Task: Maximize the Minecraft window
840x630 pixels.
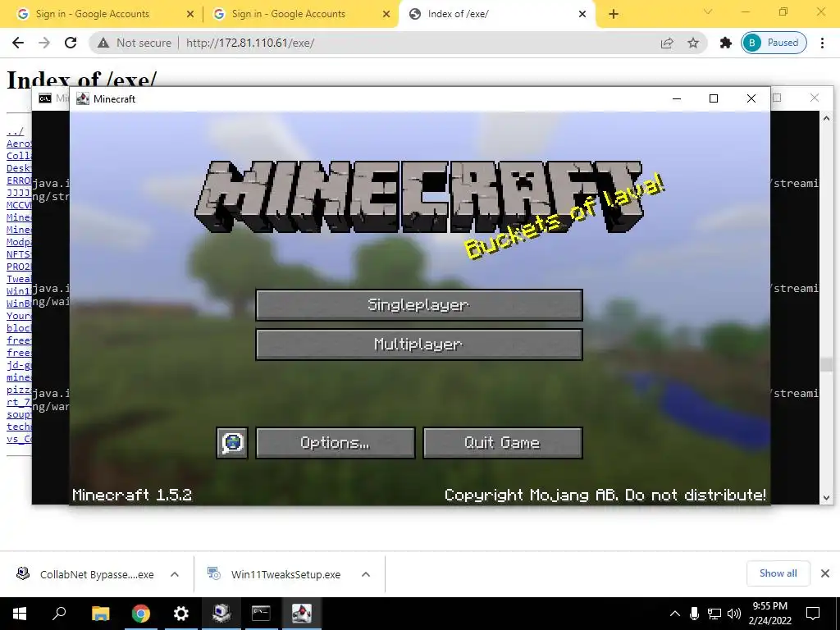Action: pyautogui.click(x=714, y=98)
